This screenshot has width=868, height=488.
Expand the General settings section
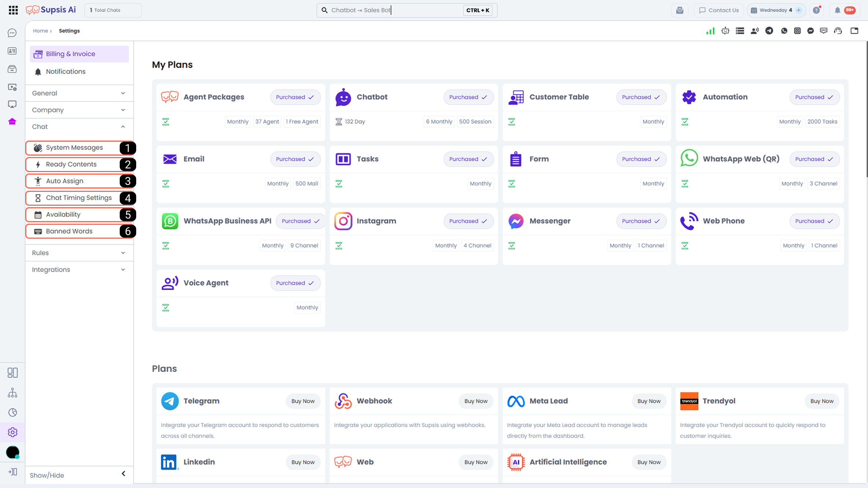pos(79,93)
